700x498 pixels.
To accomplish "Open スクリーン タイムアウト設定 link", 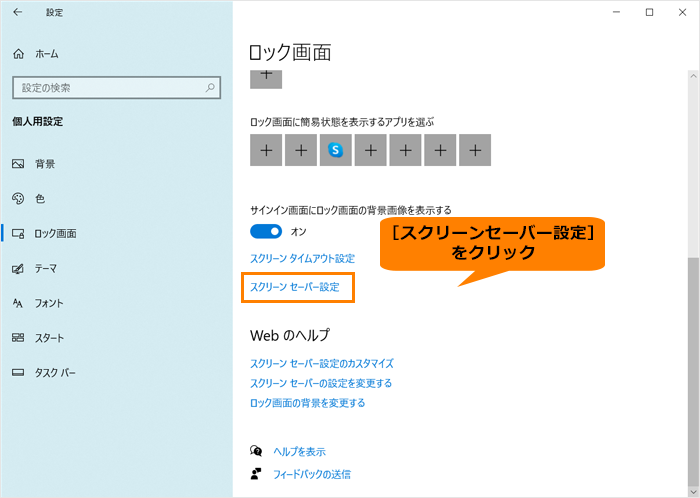I will point(302,259).
